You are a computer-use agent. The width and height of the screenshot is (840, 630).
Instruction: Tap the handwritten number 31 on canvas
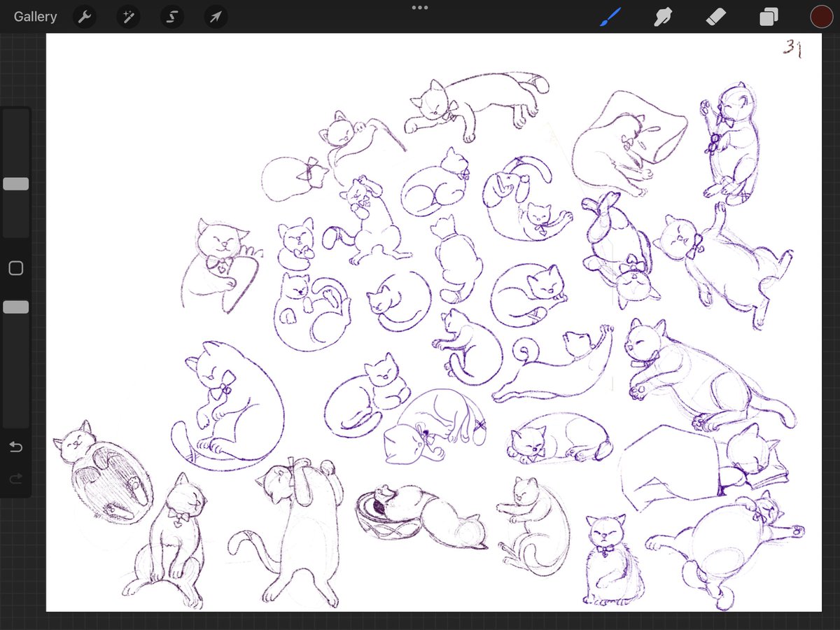point(792,50)
